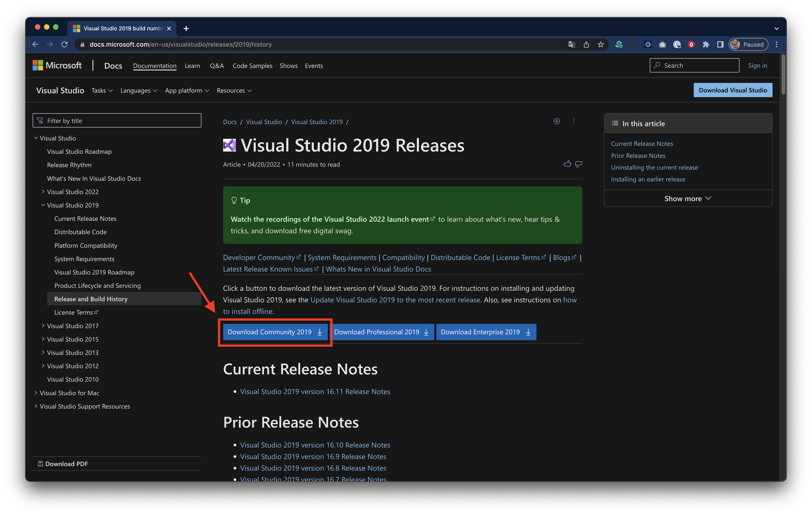The height and width of the screenshot is (515, 812).
Task: Bookmark this page with the star icon
Action: tap(601, 44)
